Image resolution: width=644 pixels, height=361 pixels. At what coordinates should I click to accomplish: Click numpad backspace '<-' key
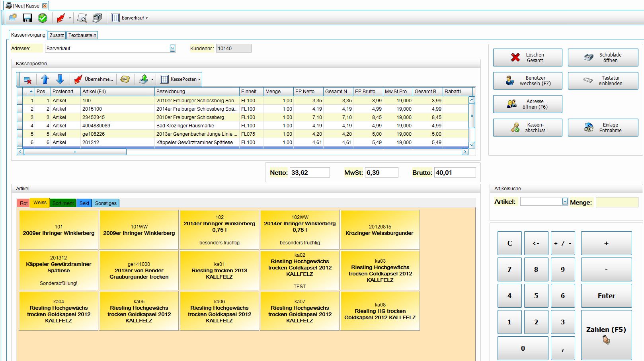pos(536,243)
